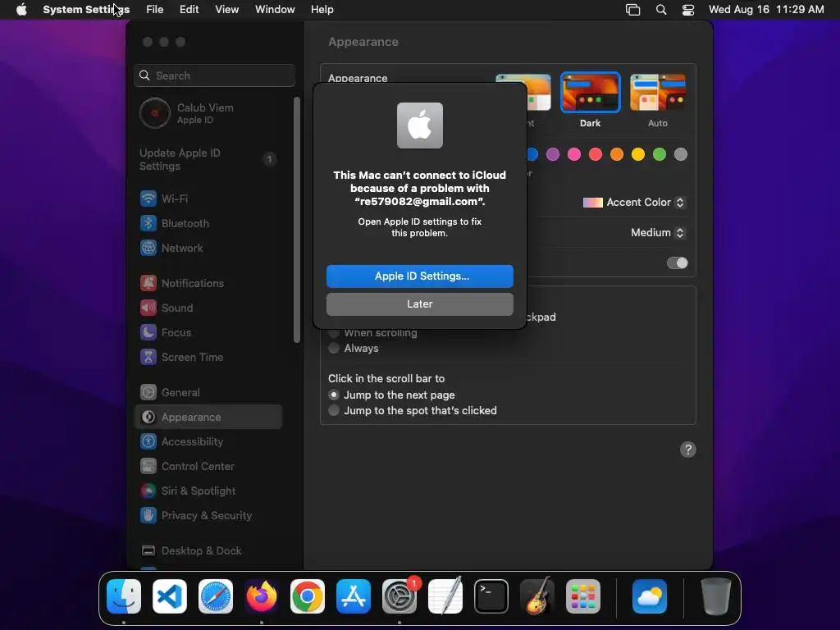
Task: Pick the pink accent color
Action: 574,155
